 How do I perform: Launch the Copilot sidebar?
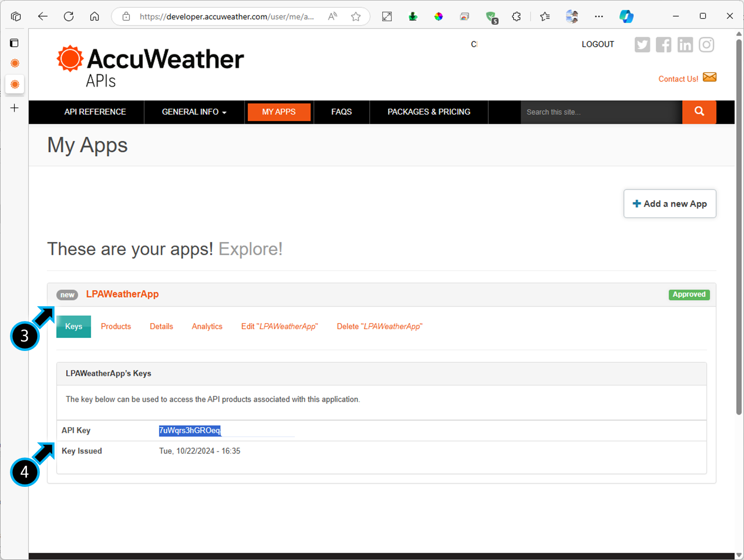626,16
